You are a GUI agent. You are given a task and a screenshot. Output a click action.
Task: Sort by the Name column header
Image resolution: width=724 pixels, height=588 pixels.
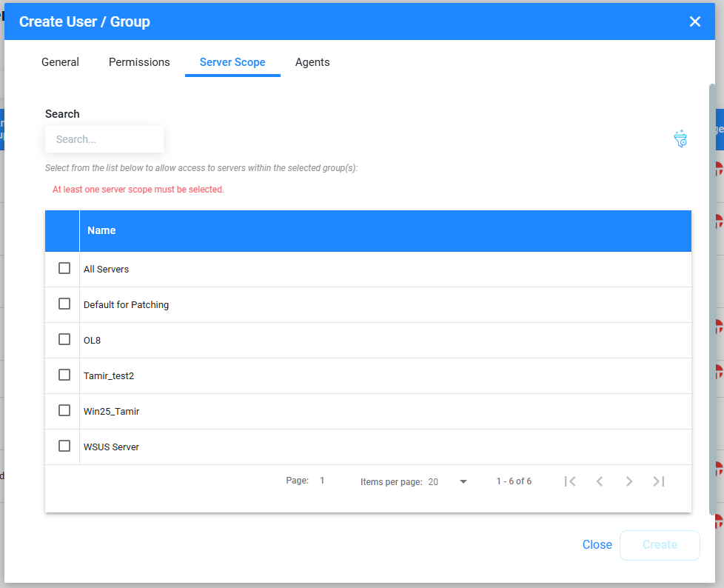(x=101, y=230)
